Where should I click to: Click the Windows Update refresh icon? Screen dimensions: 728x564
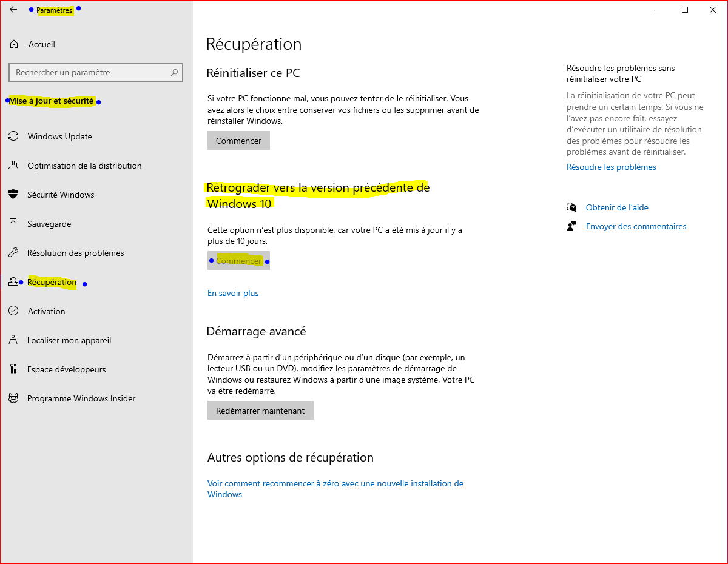(x=13, y=136)
